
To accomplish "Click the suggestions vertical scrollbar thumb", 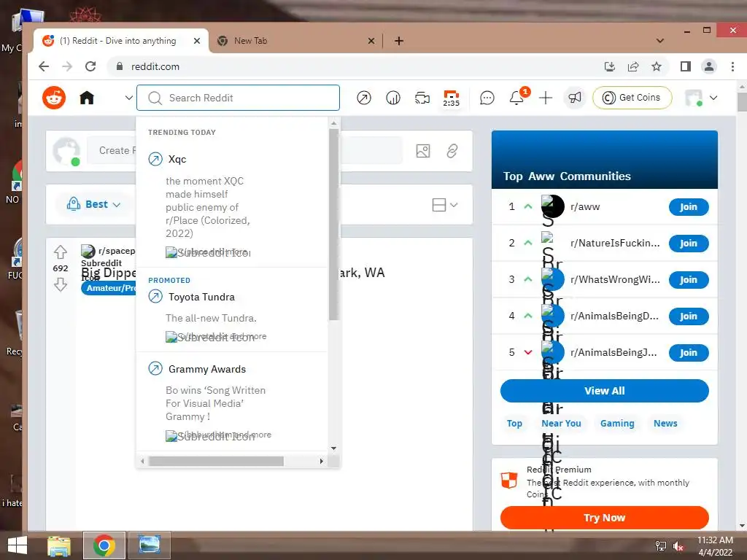I will point(333,224).
